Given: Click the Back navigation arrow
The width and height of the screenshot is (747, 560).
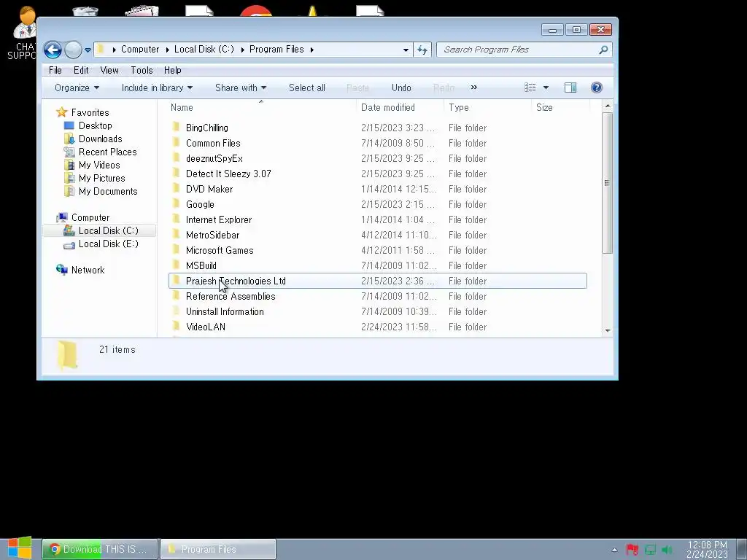Looking at the screenshot, I should tap(53, 50).
